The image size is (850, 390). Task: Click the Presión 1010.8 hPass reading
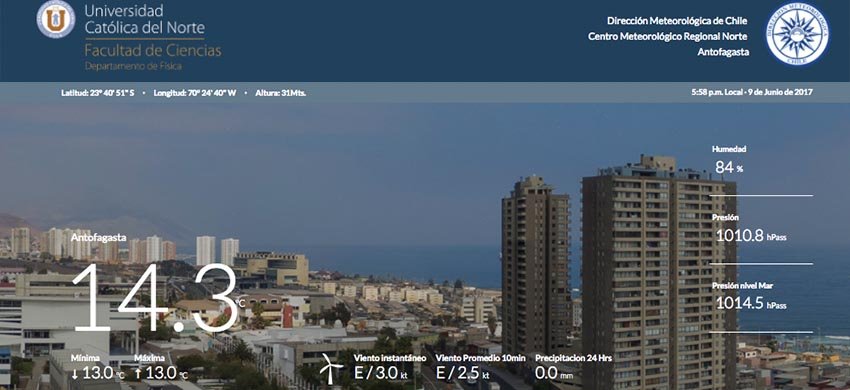point(751,235)
